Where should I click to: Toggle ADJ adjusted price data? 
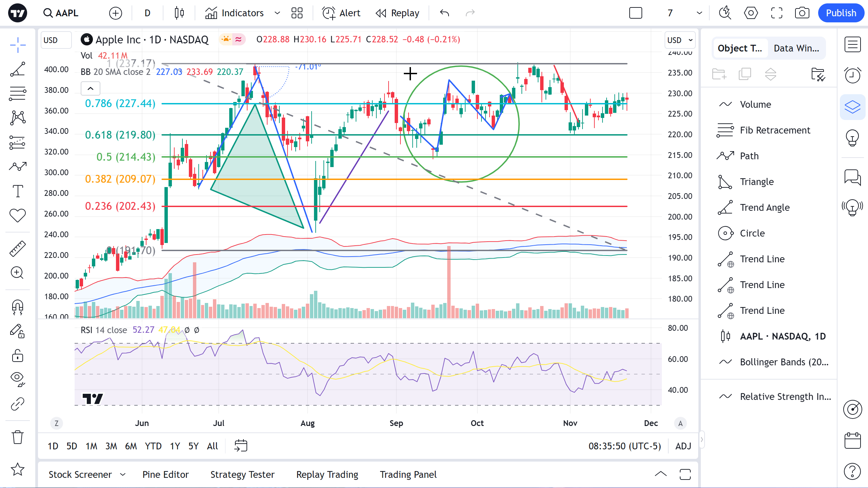point(683,446)
